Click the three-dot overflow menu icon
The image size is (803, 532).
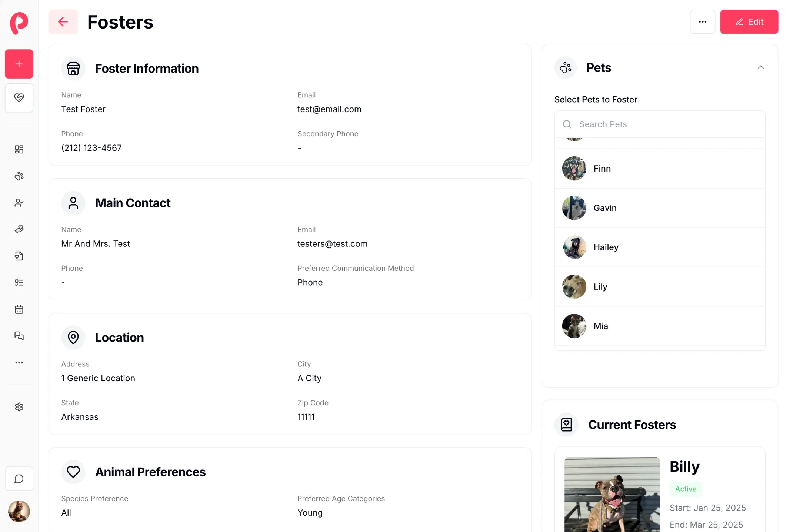click(703, 22)
